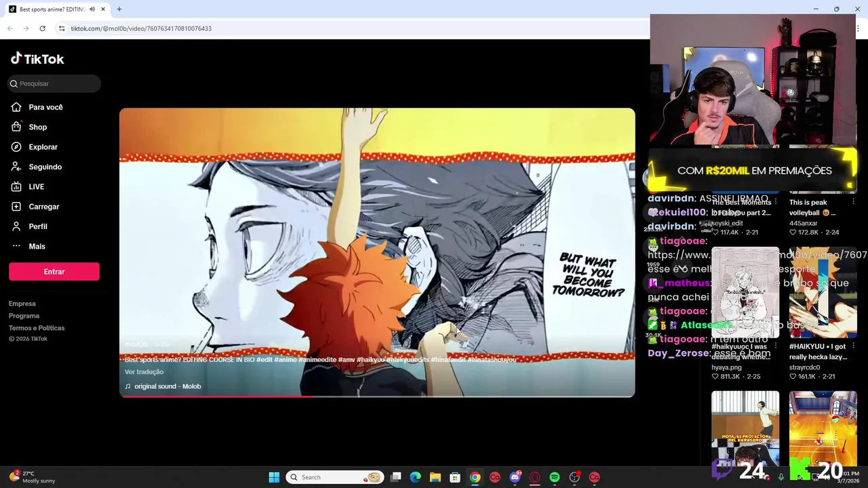Image resolution: width=868 pixels, height=488 pixels.
Task: Switch to the Best sports anime browser tab
Action: [x=57, y=9]
